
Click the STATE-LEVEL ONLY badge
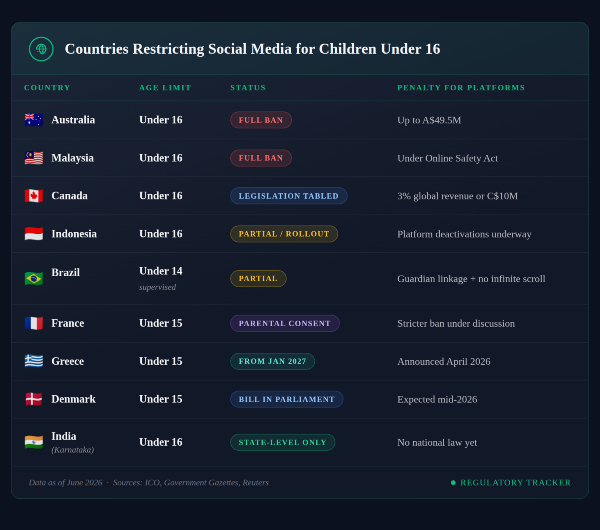[282, 442]
